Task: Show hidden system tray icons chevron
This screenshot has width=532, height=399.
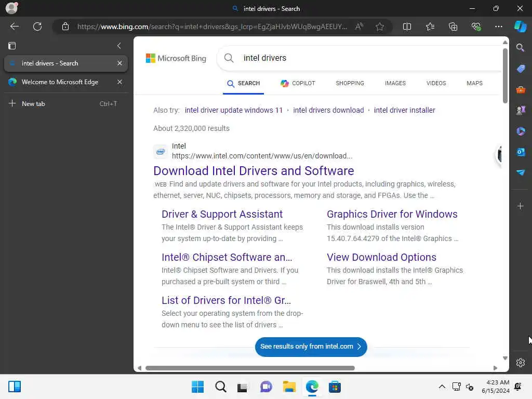Action: pos(442,387)
